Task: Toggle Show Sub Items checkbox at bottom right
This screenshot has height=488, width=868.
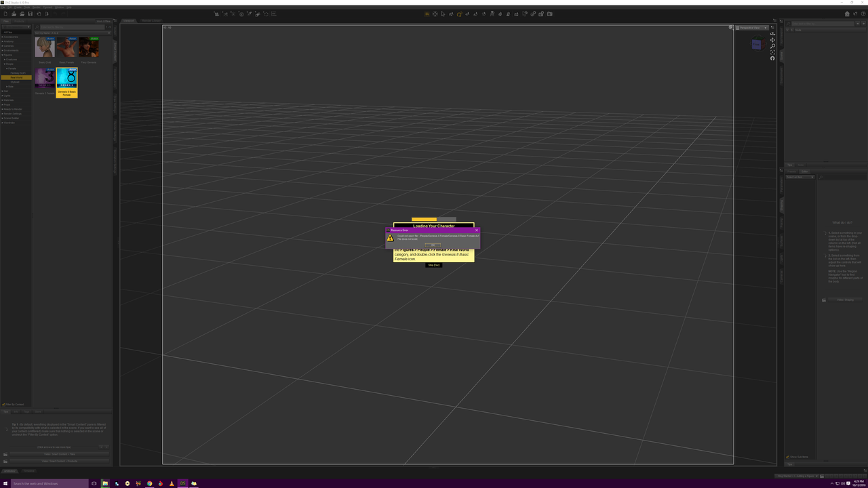Action: (x=787, y=457)
